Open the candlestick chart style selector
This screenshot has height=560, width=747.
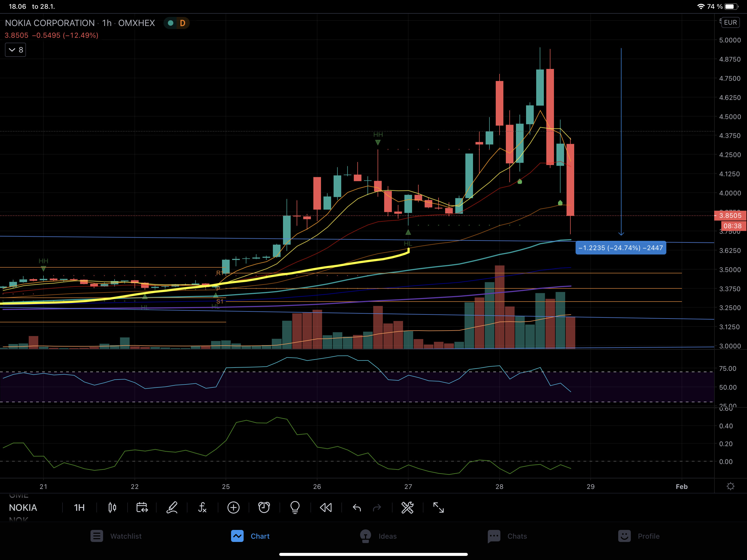coord(112,507)
